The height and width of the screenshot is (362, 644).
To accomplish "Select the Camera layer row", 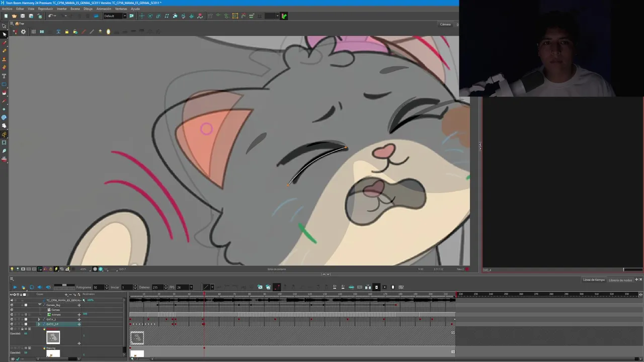I will tap(55, 310).
